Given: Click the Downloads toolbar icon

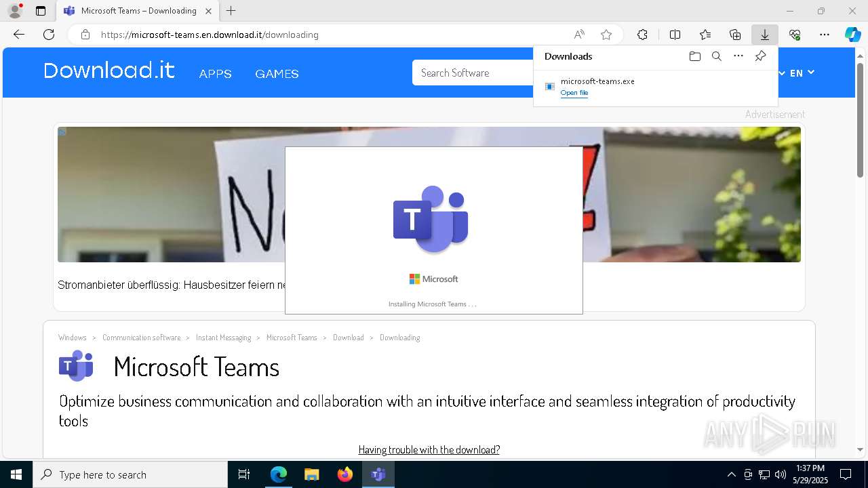Looking at the screenshot, I should click(x=765, y=35).
